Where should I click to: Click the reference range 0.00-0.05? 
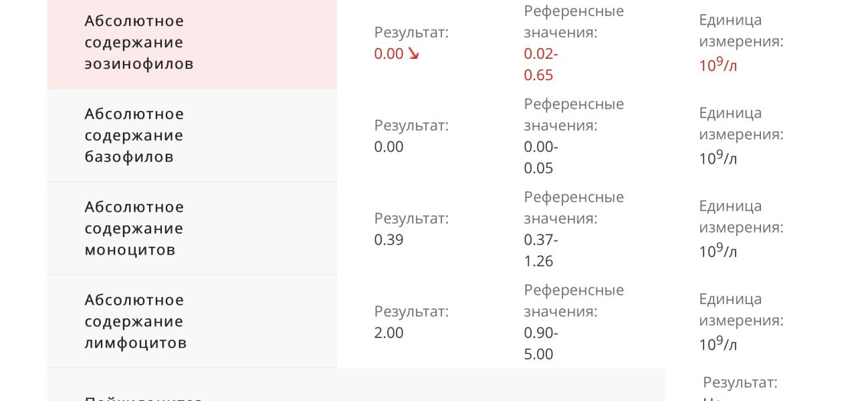pyautogui.click(x=540, y=158)
